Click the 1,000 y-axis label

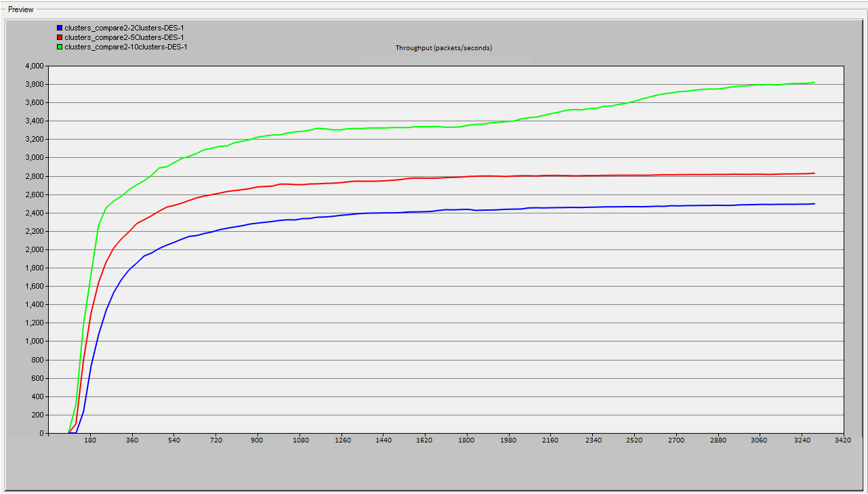click(x=34, y=342)
